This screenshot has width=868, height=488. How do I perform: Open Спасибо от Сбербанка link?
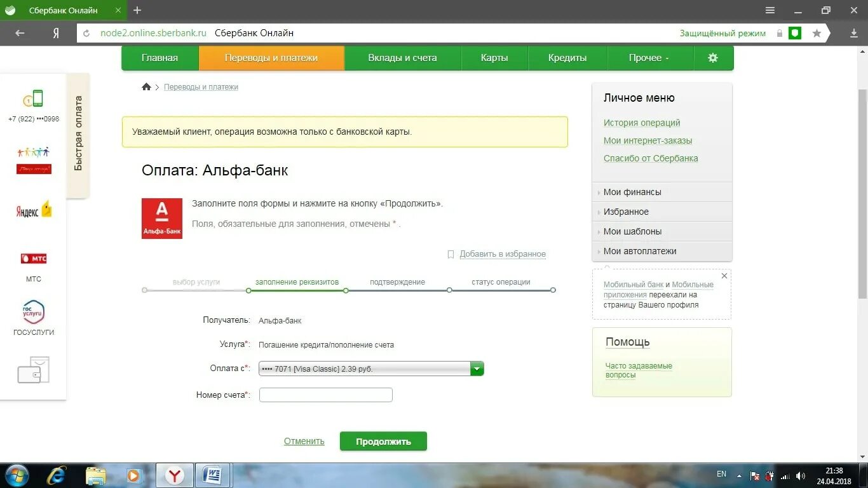tap(651, 158)
